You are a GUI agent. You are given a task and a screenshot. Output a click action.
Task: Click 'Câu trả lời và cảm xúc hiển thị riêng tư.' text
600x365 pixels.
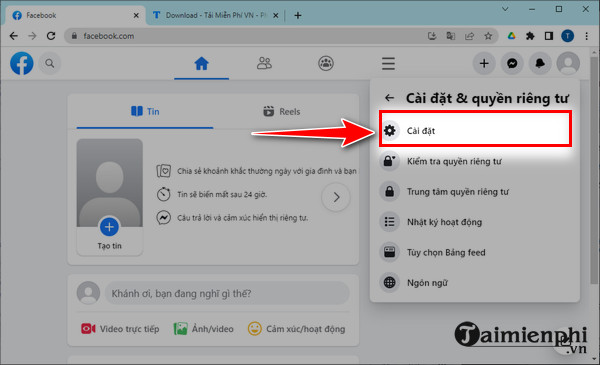click(242, 218)
